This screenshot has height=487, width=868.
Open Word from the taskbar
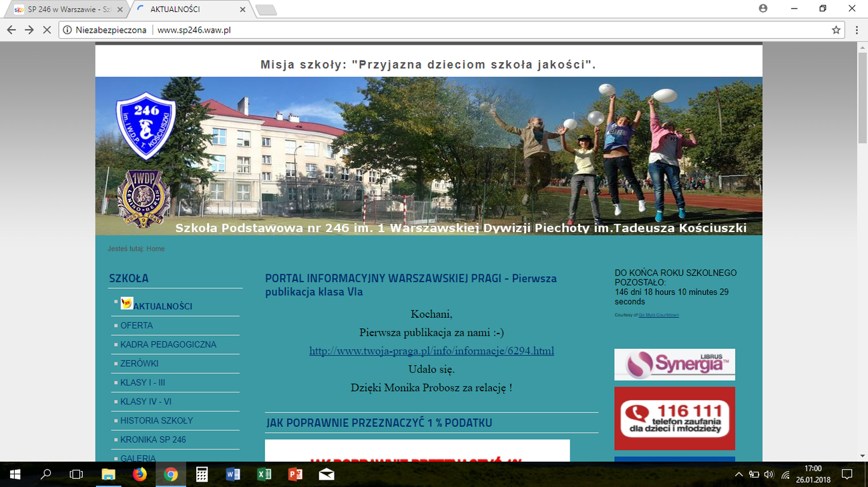(x=233, y=474)
